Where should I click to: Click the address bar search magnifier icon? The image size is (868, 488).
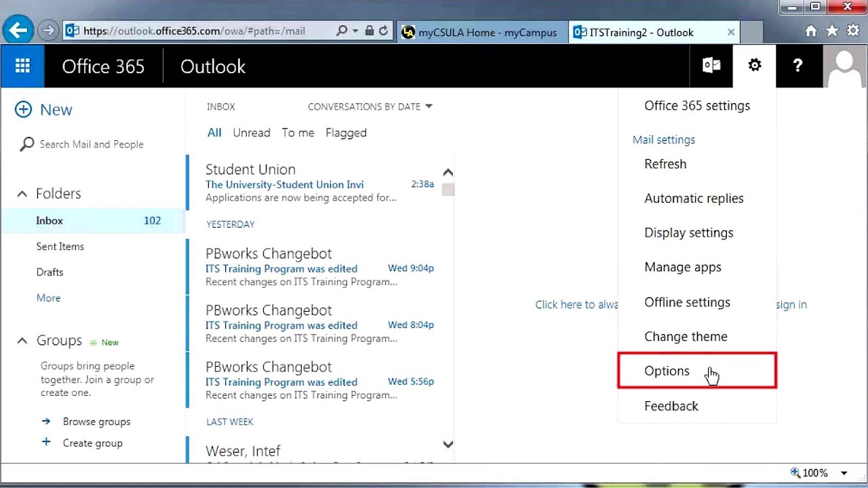pyautogui.click(x=342, y=31)
